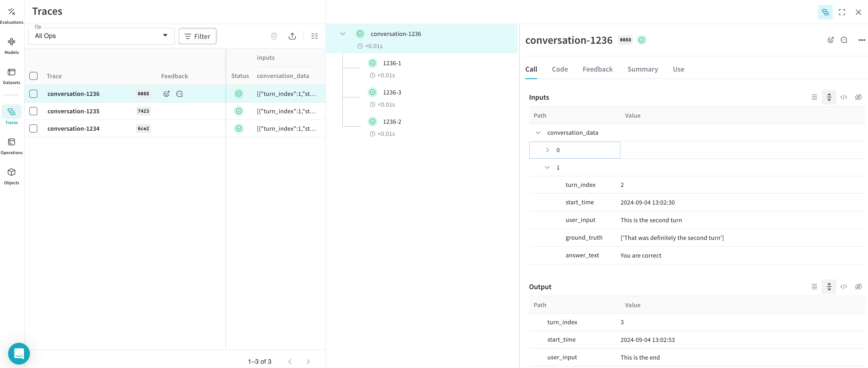The height and width of the screenshot is (368, 868).
Task: Close the trace detail panel
Action: (858, 12)
